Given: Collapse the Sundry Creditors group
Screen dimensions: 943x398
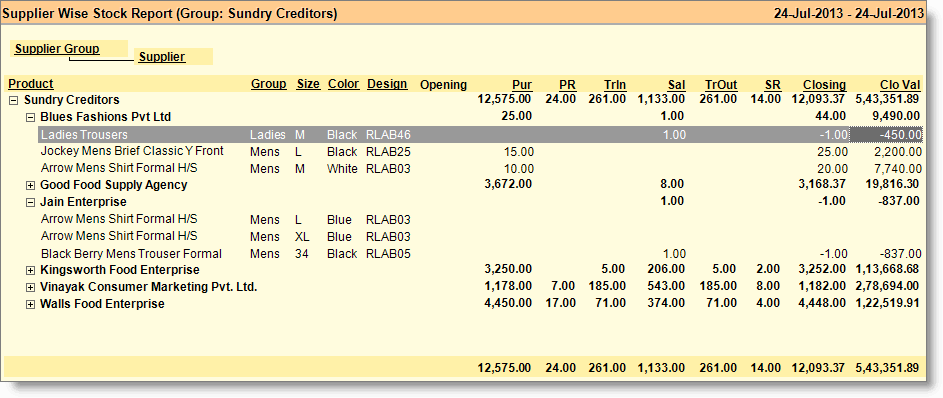Looking at the screenshot, I should pyautogui.click(x=13, y=100).
